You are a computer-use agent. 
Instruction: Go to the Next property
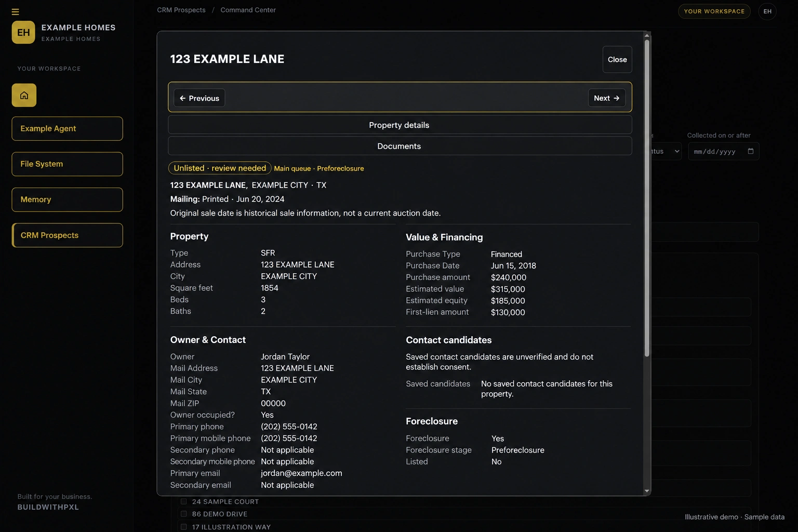point(606,98)
